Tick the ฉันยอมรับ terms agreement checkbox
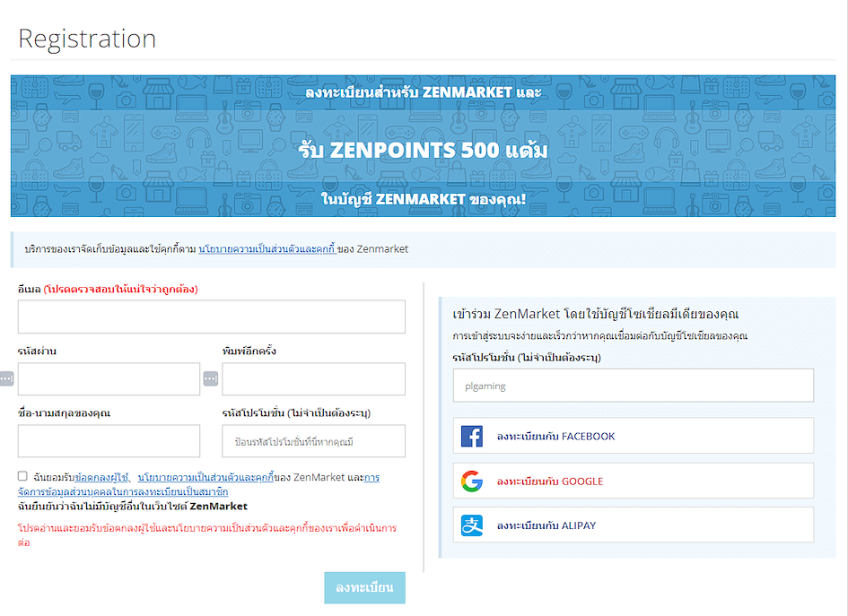The width and height of the screenshot is (848, 616). coord(22,476)
